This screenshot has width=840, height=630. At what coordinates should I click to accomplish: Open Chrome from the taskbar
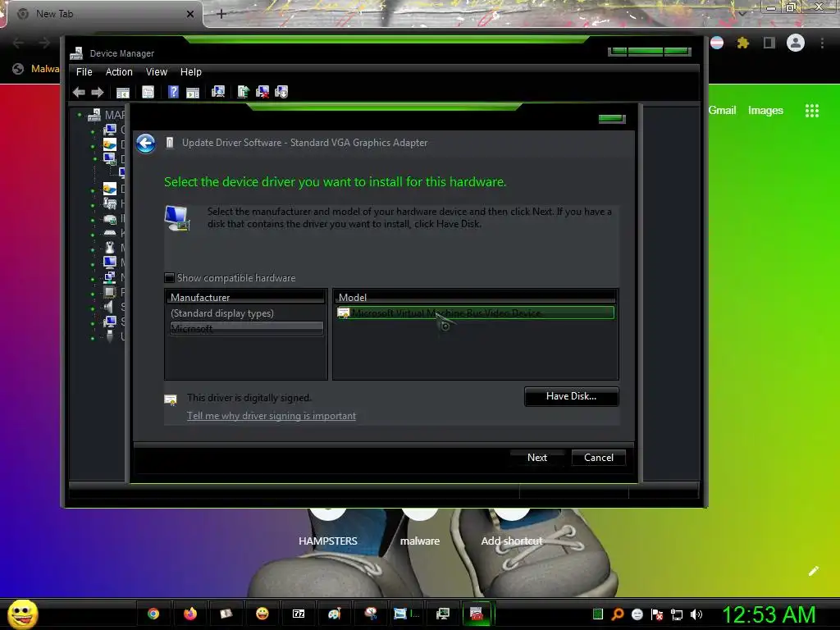(153, 614)
